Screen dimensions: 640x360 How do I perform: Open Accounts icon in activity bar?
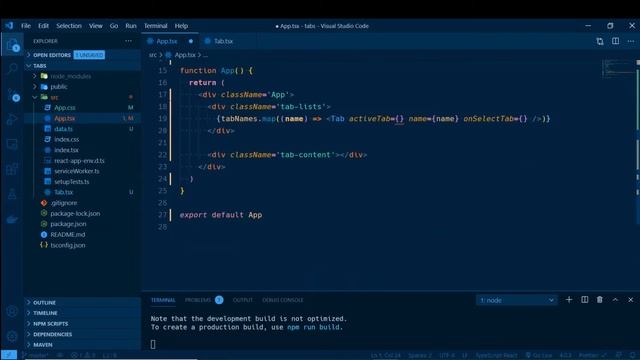coord(12,311)
